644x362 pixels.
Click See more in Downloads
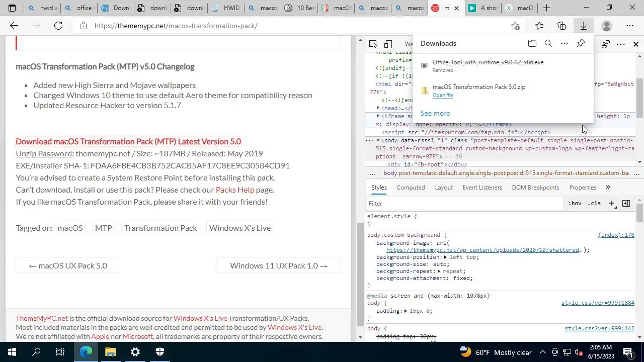click(x=435, y=114)
